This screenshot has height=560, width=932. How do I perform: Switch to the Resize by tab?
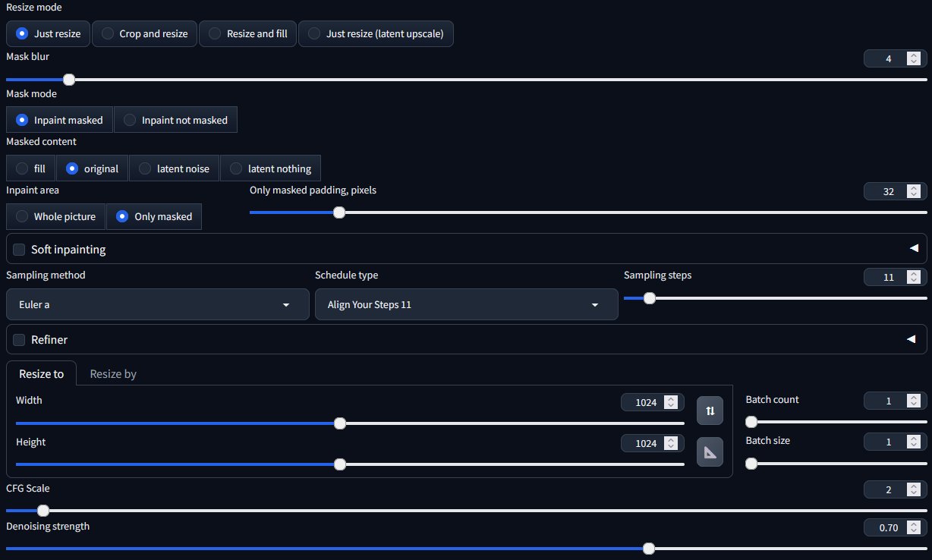pyautogui.click(x=113, y=373)
